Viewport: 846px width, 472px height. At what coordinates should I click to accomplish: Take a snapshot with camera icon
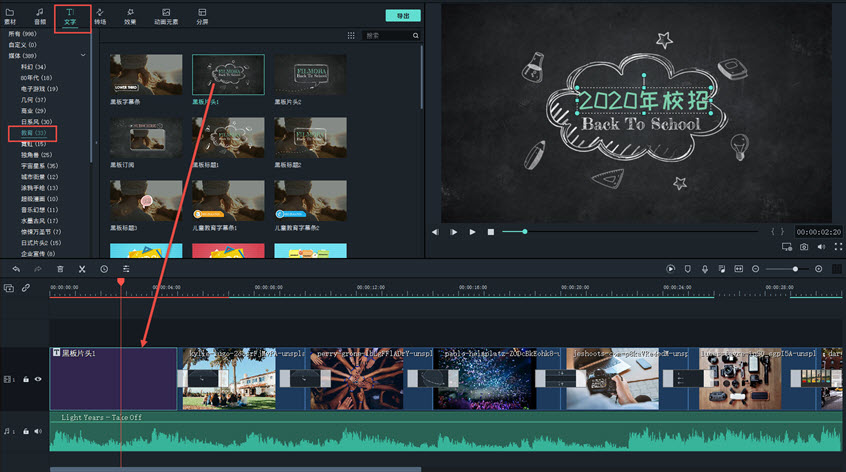coord(804,247)
